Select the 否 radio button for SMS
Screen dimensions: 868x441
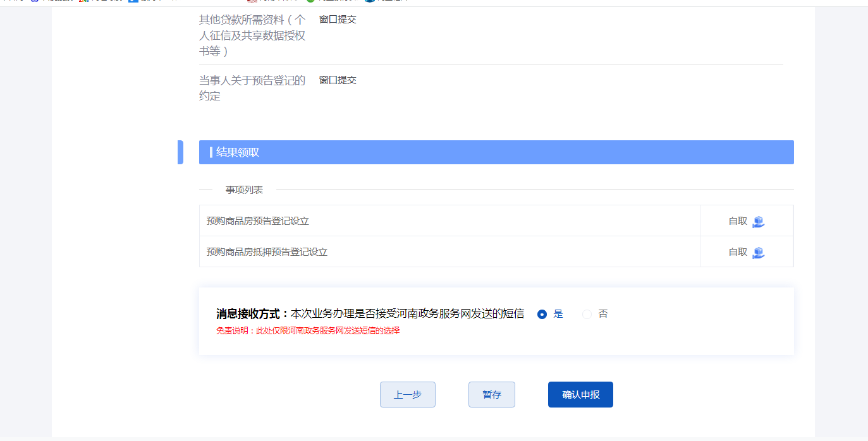[x=587, y=314]
